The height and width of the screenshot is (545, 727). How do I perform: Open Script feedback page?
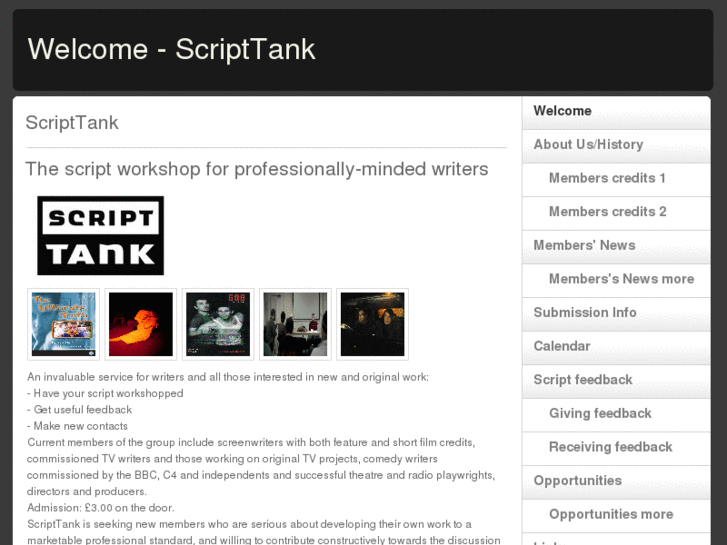(616, 380)
